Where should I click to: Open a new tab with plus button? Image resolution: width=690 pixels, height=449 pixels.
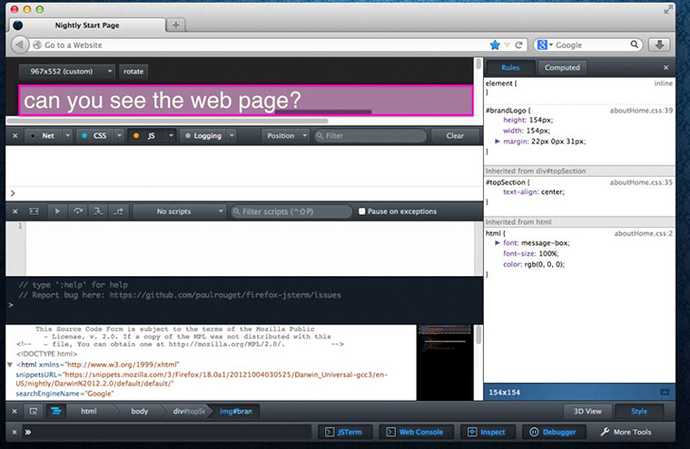pyautogui.click(x=176, y=24)
